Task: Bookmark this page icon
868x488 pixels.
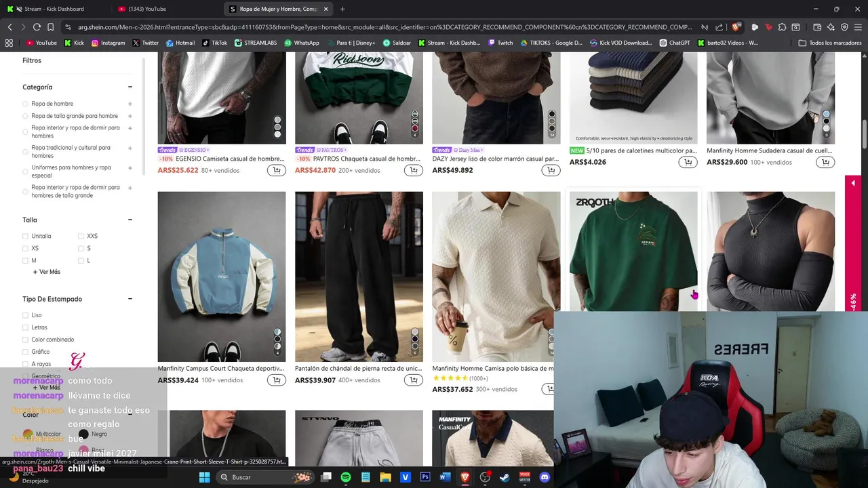Action: coord(50,27)
